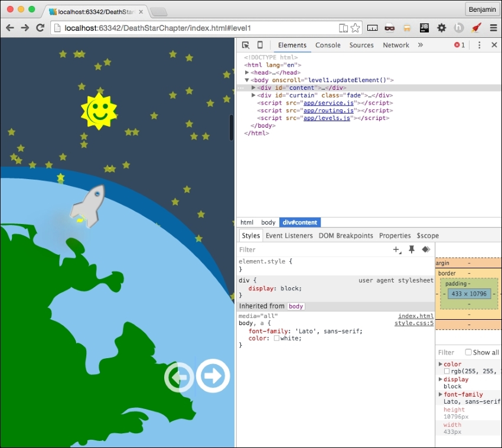Click the new style rule plus icon
Image resolution: width=502 pixels, height=448 pixels.
[x=397, y=250]
